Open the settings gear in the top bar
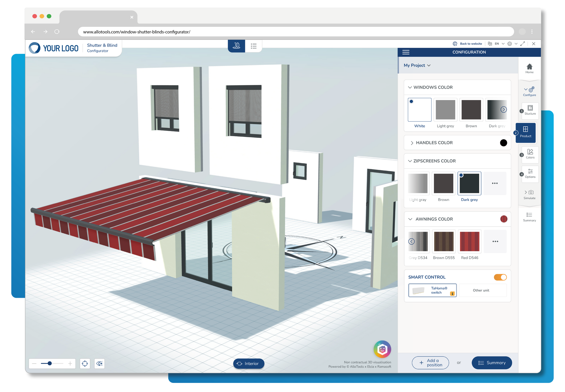 point(509,43)
